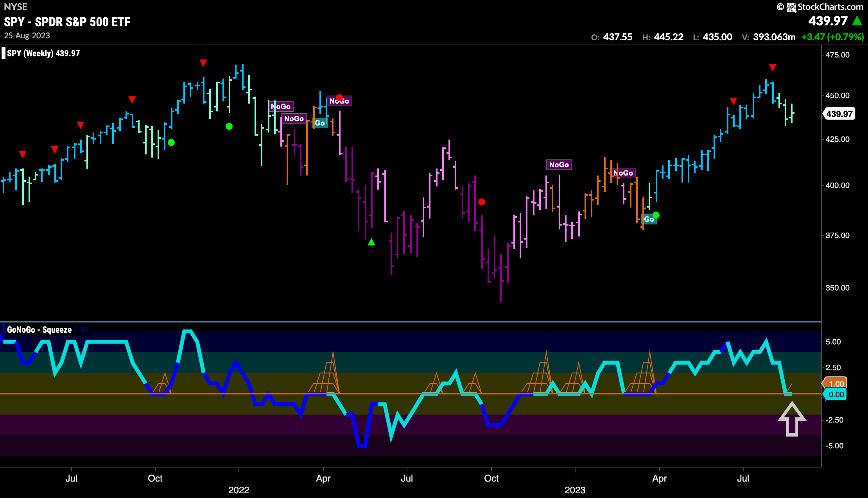The width and height of the screenshot is (868, 498).
Task: Click the 2023 year label on time axis
Action: (575, 490)
